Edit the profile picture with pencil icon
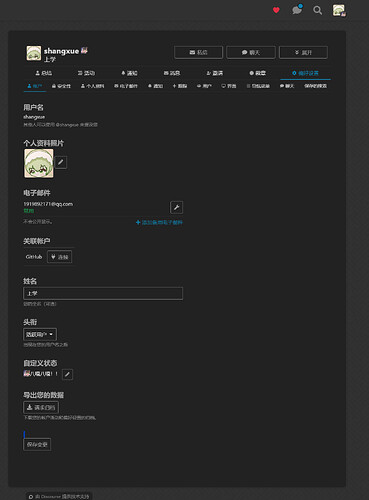Image resolution: width=369 pixels, height=500 pixels. point(61,162)
